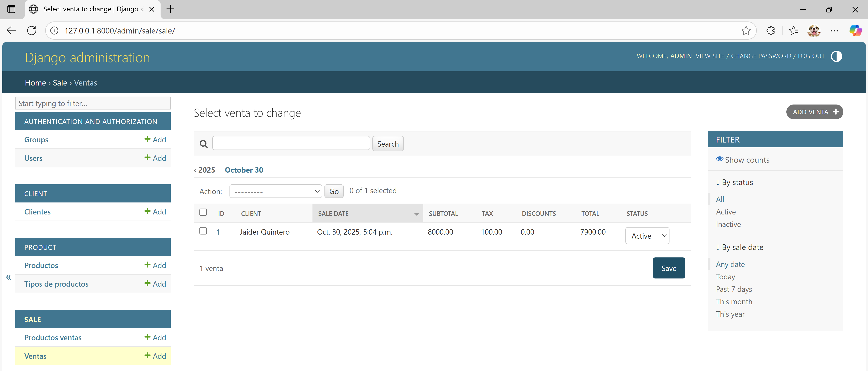
Task: Bookmark page with the star icon
Action: tap(746, 30)
